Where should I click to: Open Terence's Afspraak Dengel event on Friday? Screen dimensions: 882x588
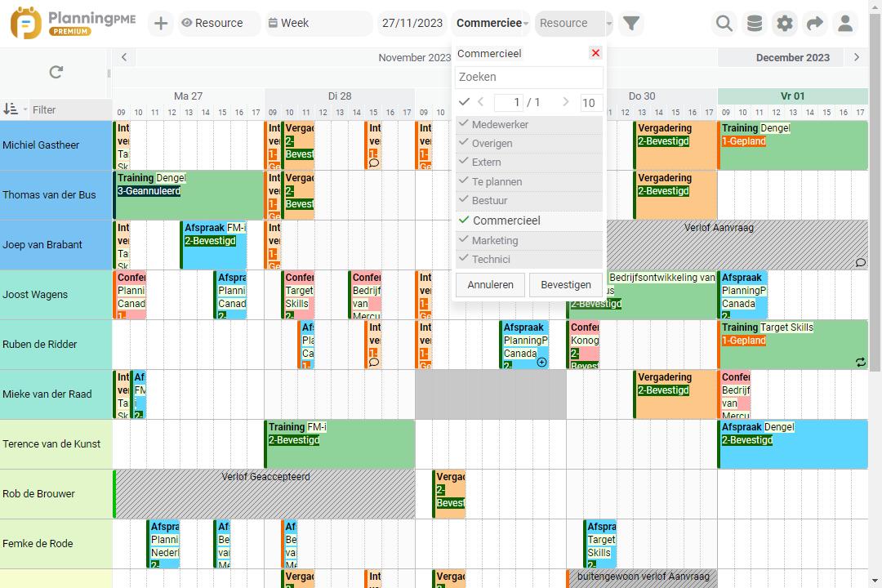(792, 444)
